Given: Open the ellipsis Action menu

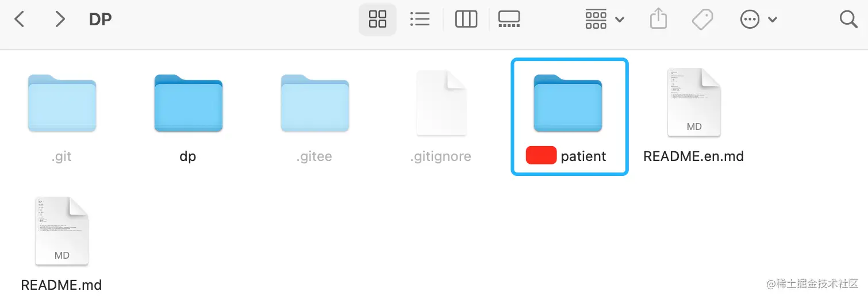Looking at the screenshot, I should click(750, 20).
